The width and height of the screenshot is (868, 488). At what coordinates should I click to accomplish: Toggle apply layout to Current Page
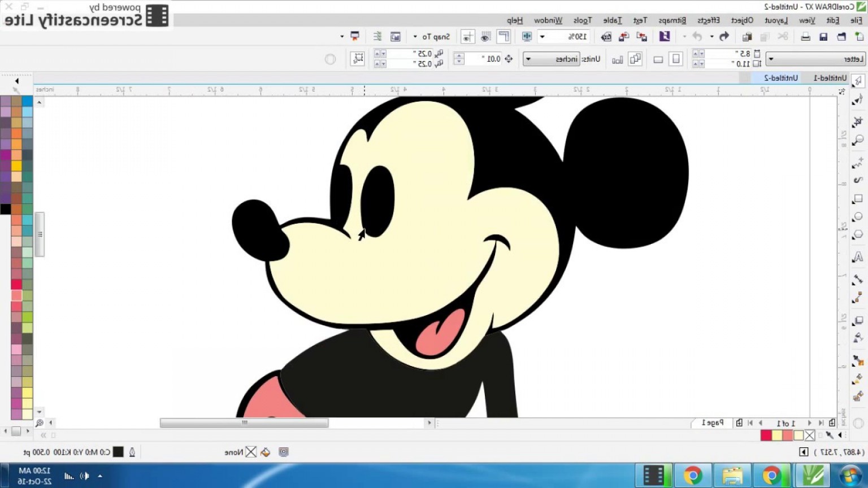point(618,59)
